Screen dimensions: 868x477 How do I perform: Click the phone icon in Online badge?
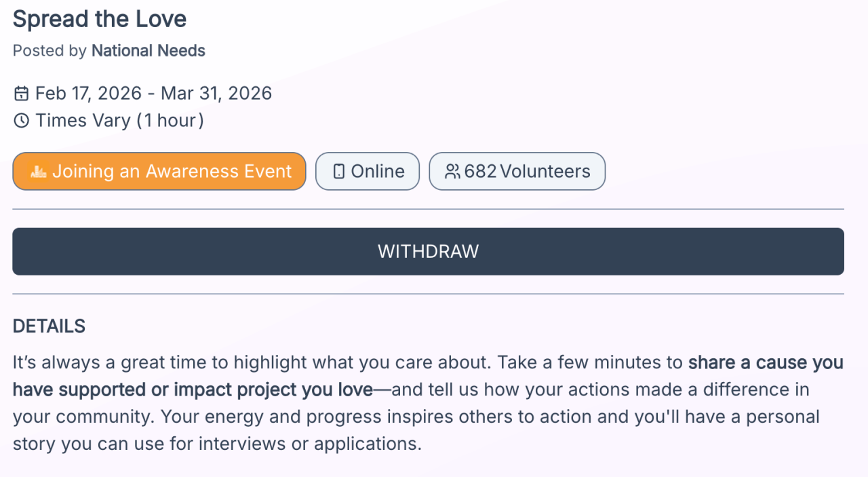point(339,172)
